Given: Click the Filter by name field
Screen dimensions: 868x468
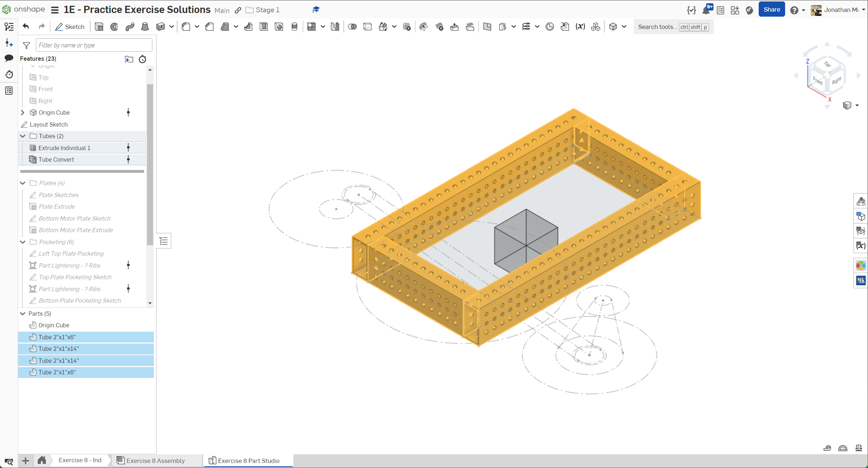Looking at the screenshot, I should pos(94,45).
